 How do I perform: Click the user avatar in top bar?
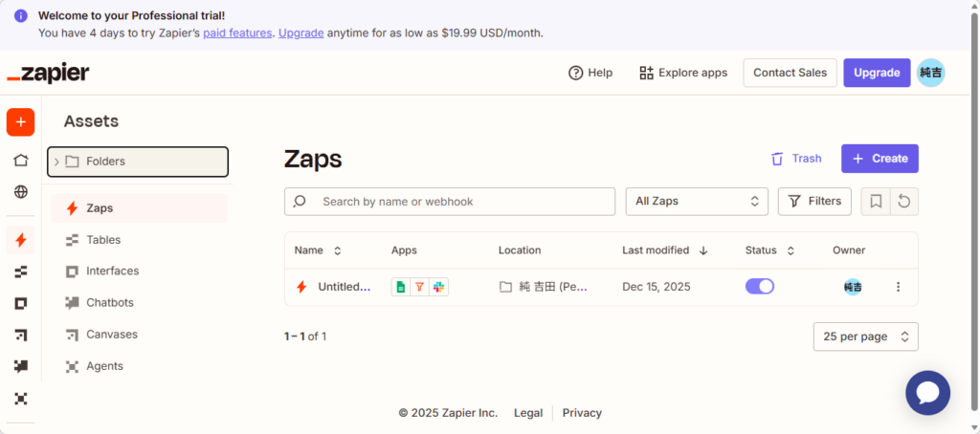pyautogui.click(x=930, y=73)
